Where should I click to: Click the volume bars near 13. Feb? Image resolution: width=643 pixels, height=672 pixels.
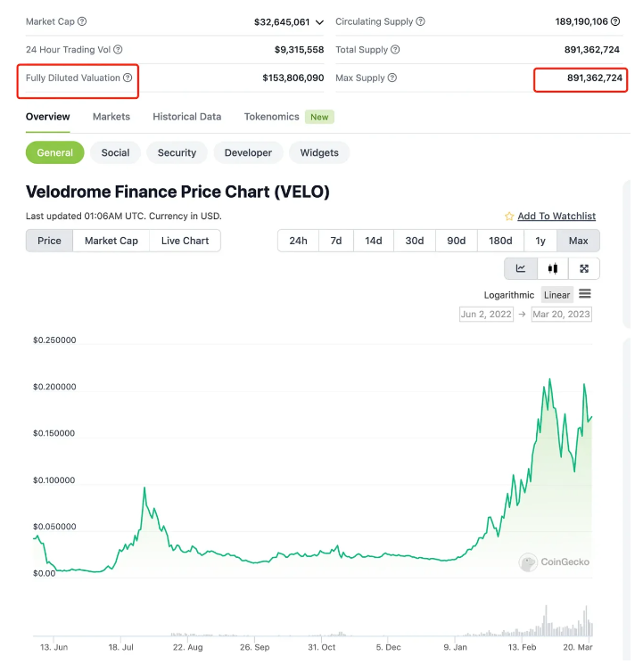(522, 632)
